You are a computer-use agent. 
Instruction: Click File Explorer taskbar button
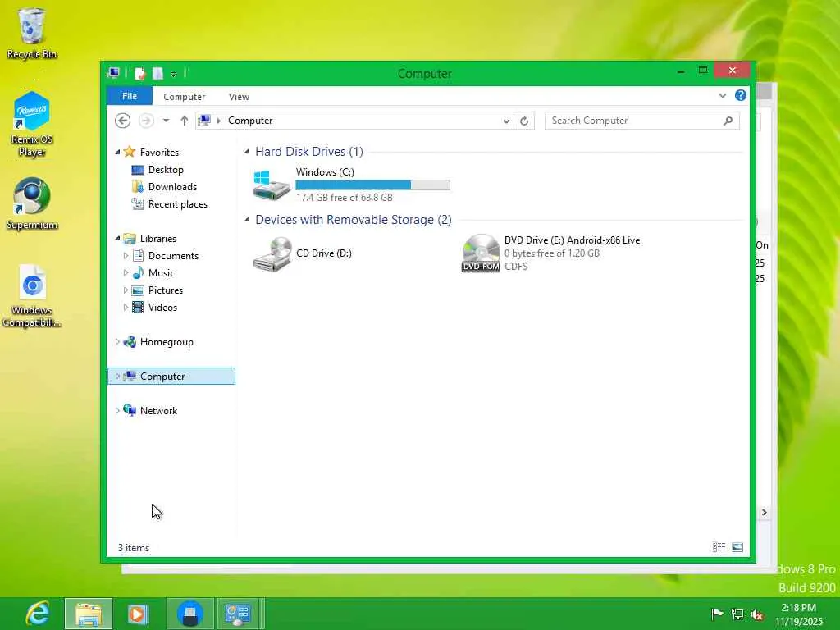89,614
